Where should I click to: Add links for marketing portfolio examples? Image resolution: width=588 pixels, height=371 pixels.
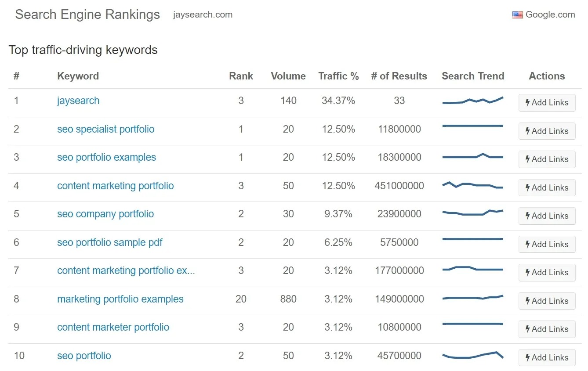[547, 301]
